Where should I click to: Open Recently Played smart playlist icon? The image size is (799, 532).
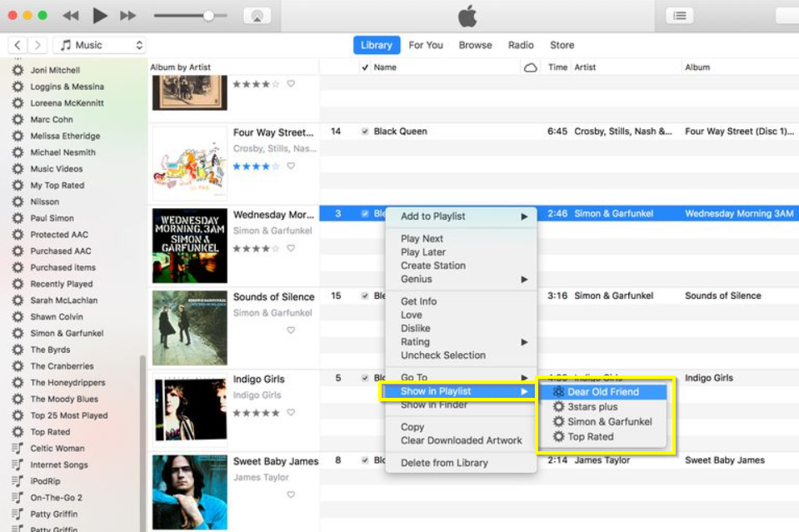click(x=17, y=284)
